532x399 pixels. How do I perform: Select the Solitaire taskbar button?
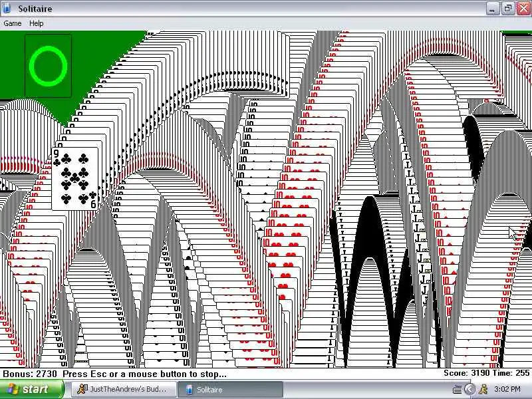click(x=230, y=389)
